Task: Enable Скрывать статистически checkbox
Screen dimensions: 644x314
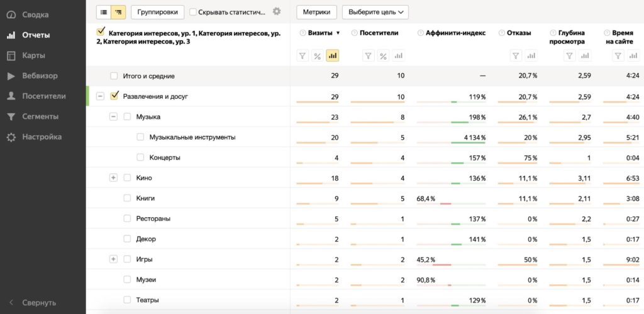Action: (194, 12)
